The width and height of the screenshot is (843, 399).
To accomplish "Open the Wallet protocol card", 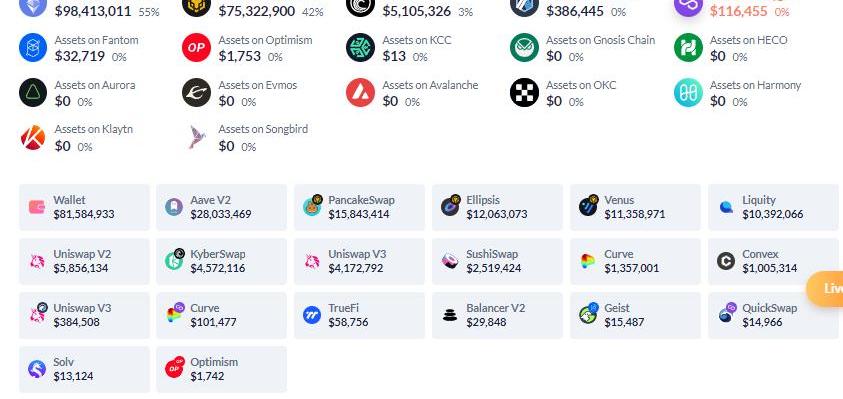I will coord(84,207).
